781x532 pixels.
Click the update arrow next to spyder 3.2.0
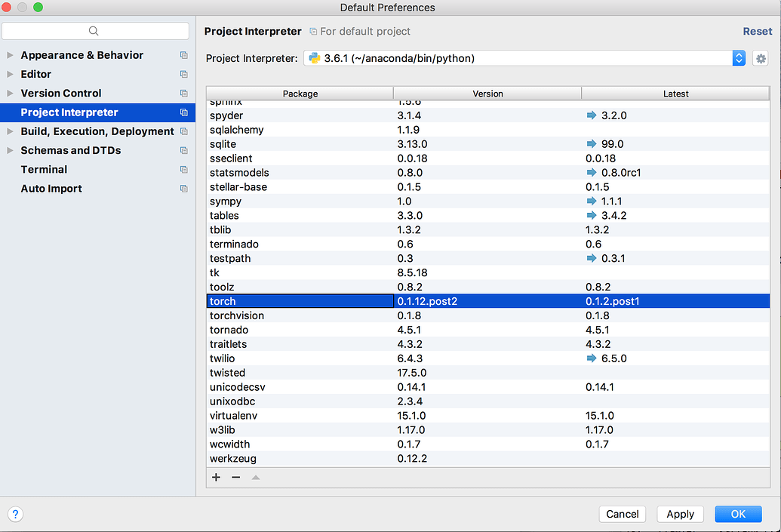pos(591,115)
